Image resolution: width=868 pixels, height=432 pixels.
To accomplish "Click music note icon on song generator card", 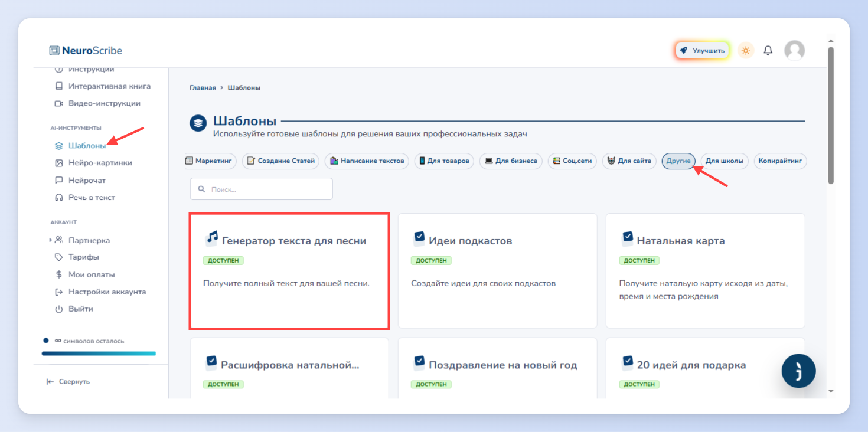I will 211,238.
